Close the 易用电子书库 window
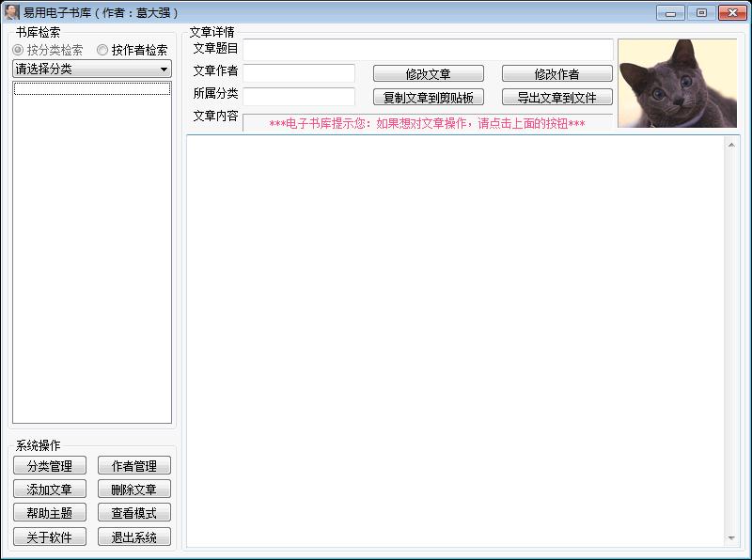 click(x=732, y=13)
